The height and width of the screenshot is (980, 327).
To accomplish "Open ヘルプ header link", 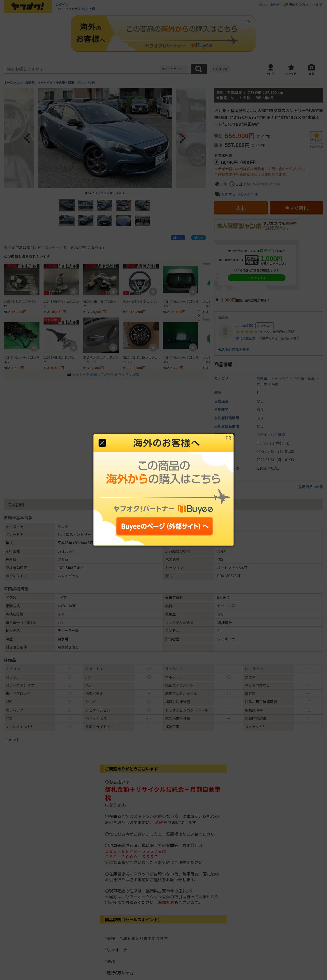I will tap(317, 5).
